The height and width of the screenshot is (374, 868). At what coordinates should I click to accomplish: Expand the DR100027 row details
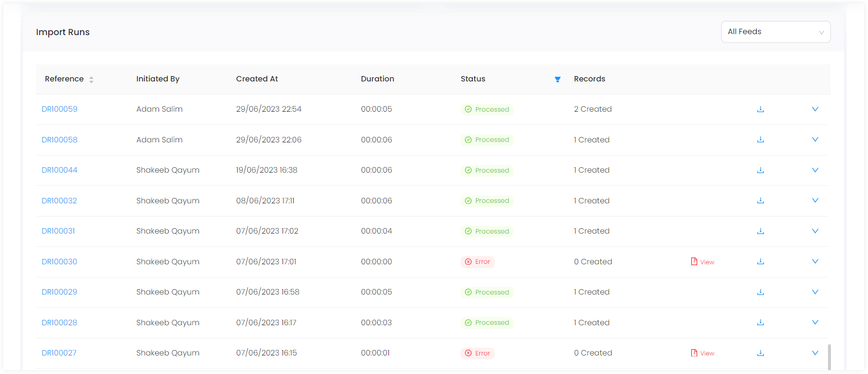click(x=815, y=353)
